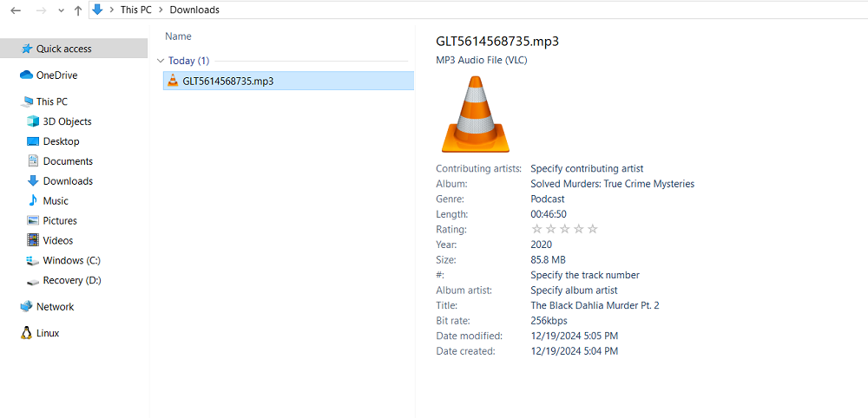The width and height of the screenshot is (868, 418).
Task: Select the Quick access star icon
Action: tap(27, 49)
